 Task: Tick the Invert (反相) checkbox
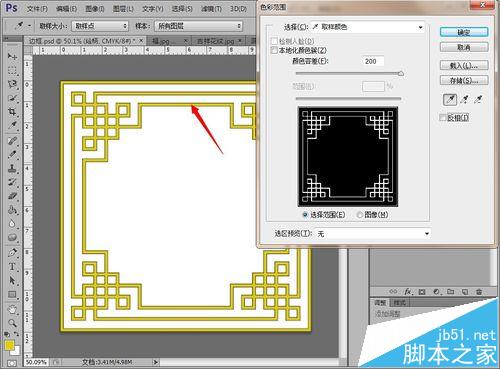(443, 117)
